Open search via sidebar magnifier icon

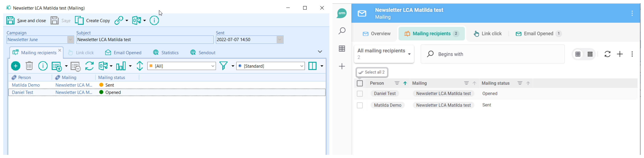tap(342, 31)
